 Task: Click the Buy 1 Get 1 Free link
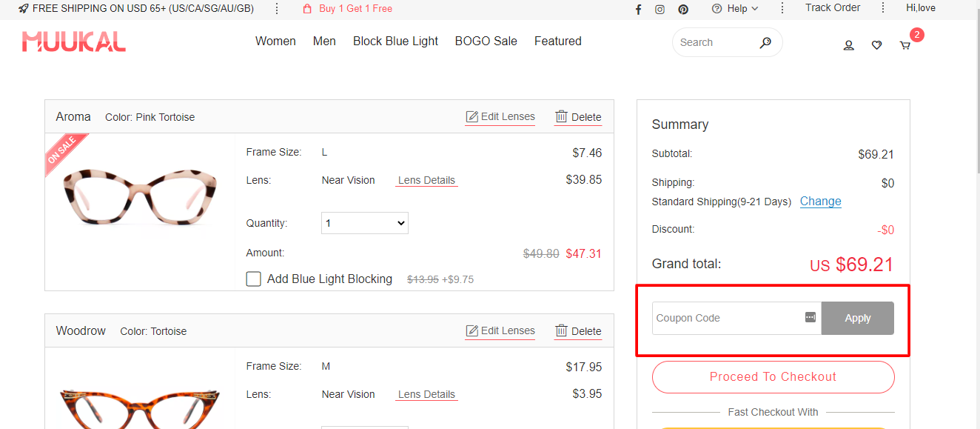(356, 9)
